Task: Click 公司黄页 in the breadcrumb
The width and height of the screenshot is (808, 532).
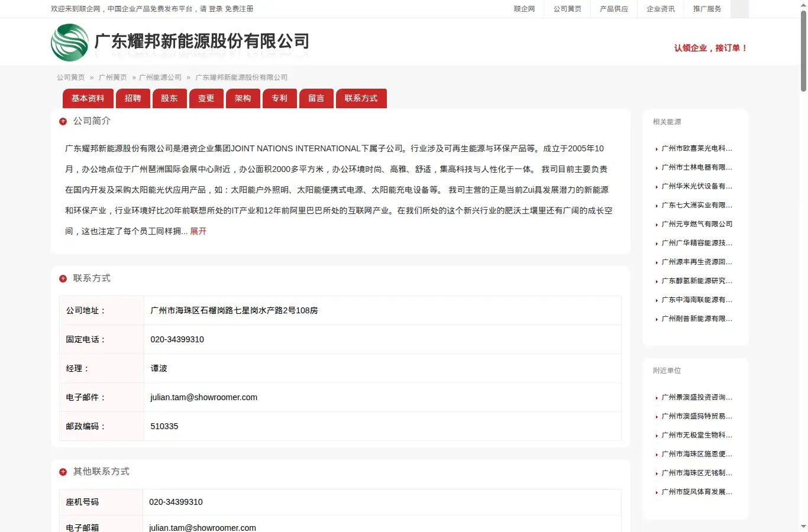Action: (71, 77)
